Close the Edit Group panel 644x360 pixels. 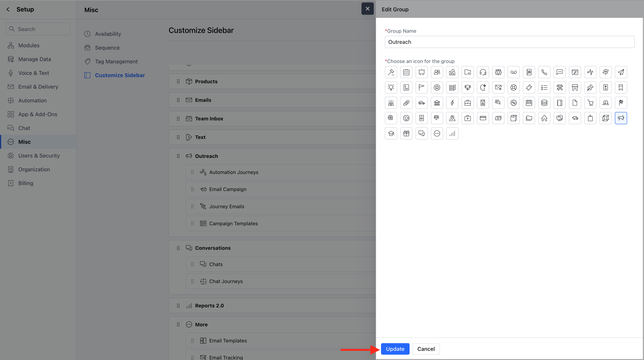tap(367, 9)
